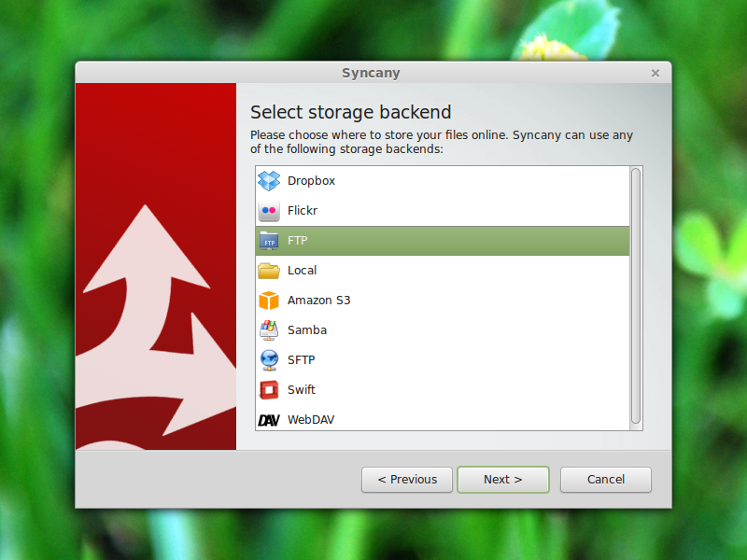Choose the WebDAV label

(311, 419)
